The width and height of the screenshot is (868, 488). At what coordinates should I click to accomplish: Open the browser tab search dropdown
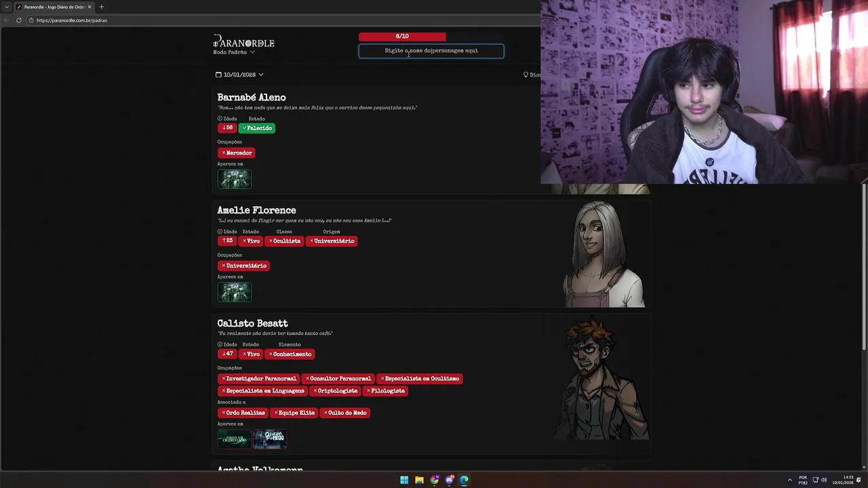coord(6,7)
